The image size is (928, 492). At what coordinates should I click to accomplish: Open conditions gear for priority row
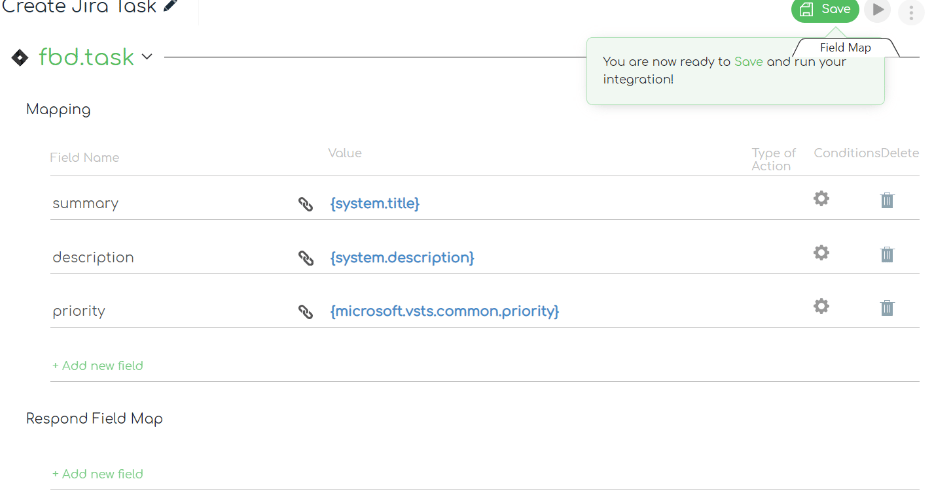[x=821, y=306]
